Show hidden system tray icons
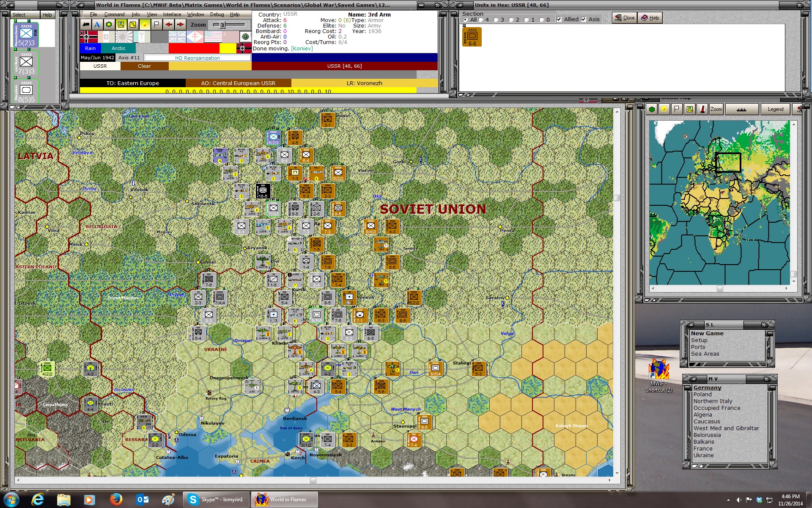812x508 pixels. (728, 500)
